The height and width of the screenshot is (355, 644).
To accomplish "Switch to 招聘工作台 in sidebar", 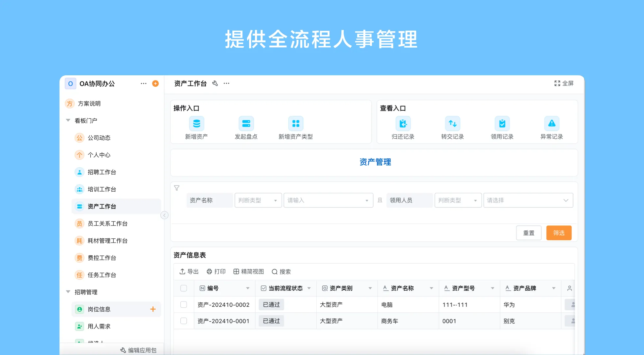I will click(101, 172).
